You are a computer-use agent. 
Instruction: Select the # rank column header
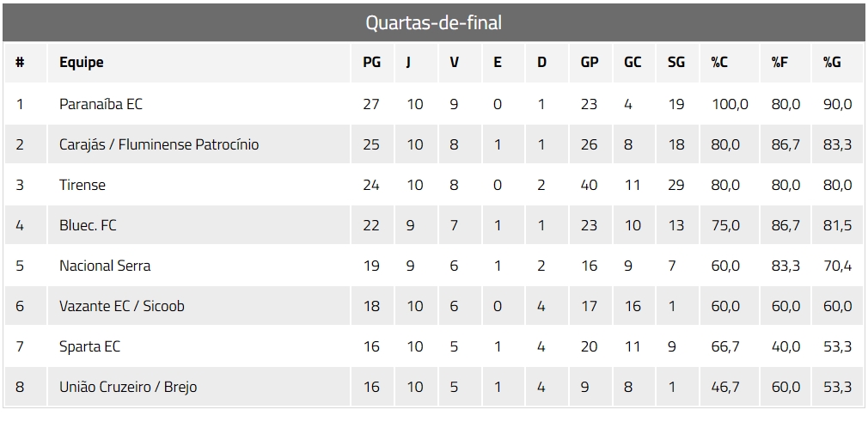pyautogui.click(x=20, y=62)
